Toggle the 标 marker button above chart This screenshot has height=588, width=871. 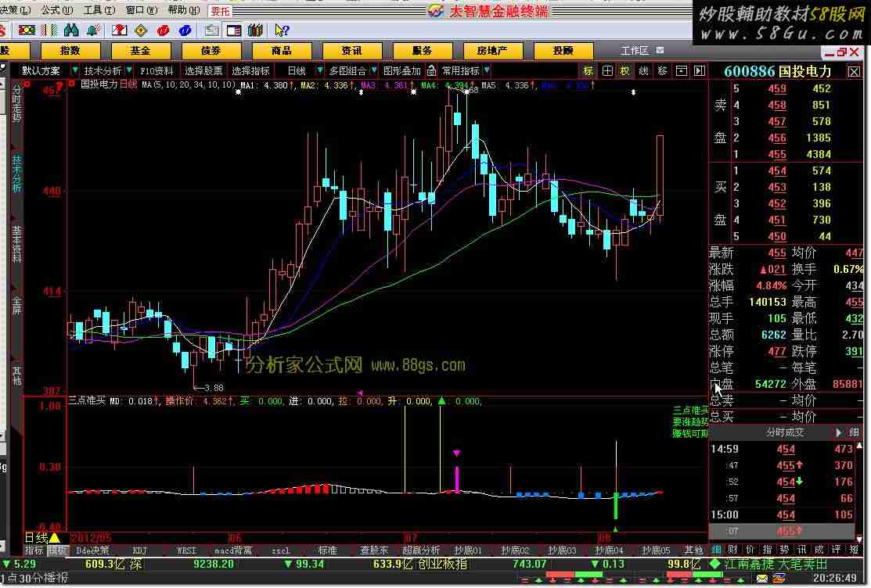point(588,70)
